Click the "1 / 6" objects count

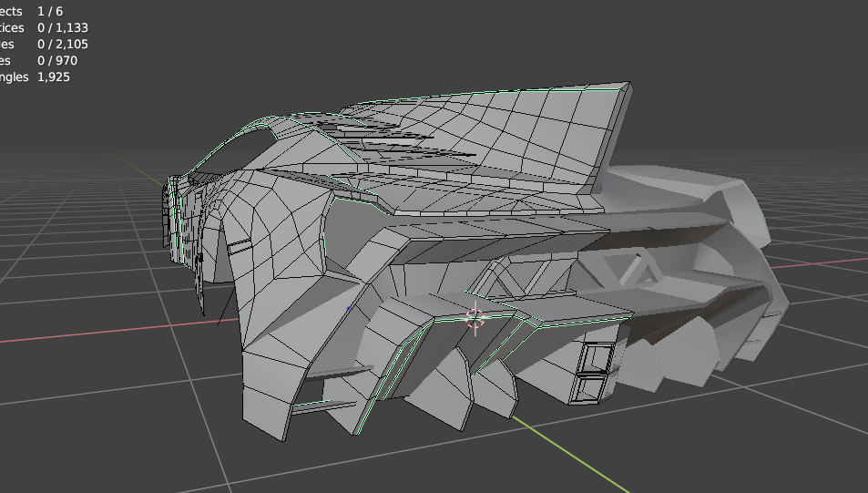click(x=50, y=11)
